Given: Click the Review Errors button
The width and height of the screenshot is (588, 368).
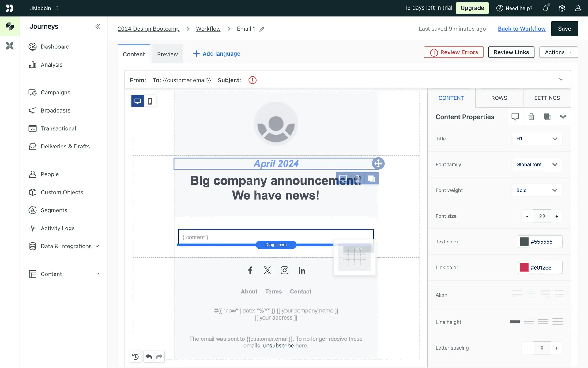Looking at the screenshot, I should [454, 52].
